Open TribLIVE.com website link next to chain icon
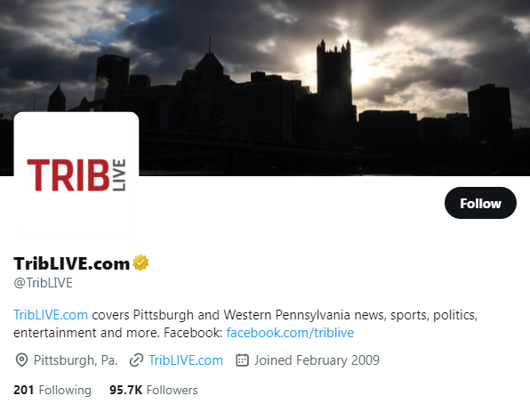 click(x=186, y=360)
